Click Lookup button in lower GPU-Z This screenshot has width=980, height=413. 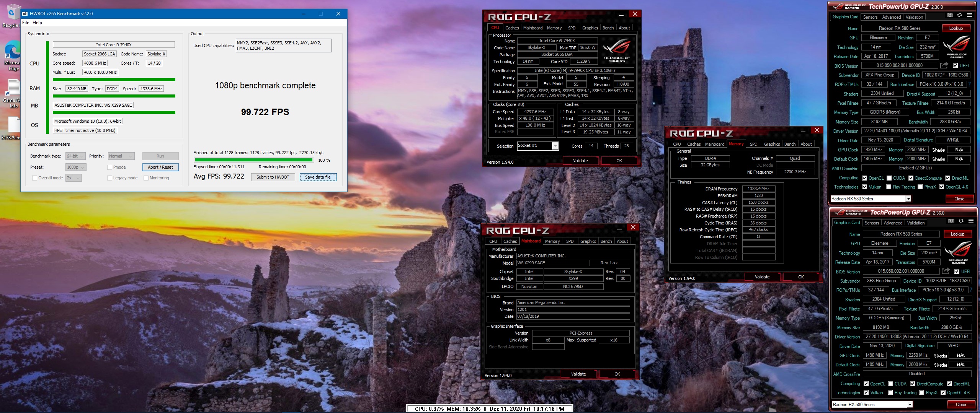[957, 234]
